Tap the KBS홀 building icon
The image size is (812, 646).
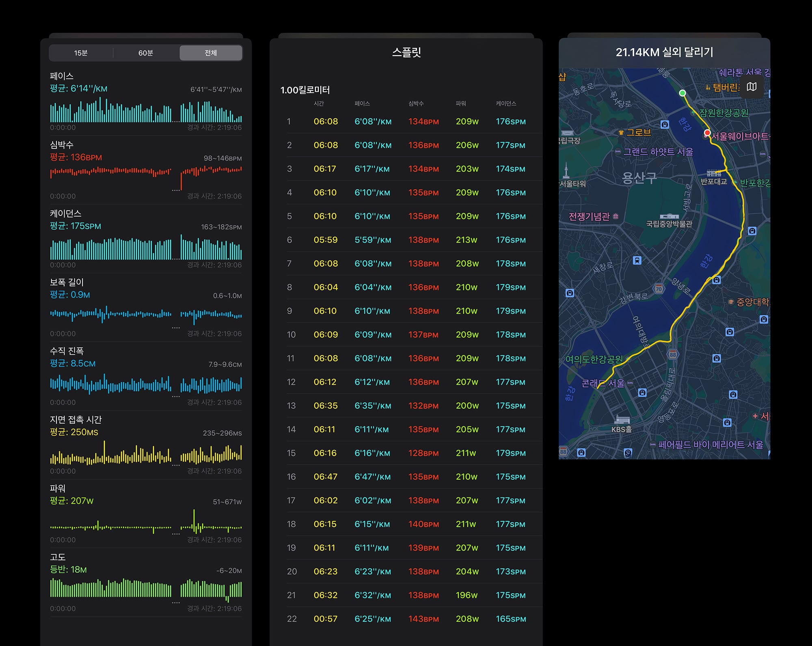click(622, 420)
